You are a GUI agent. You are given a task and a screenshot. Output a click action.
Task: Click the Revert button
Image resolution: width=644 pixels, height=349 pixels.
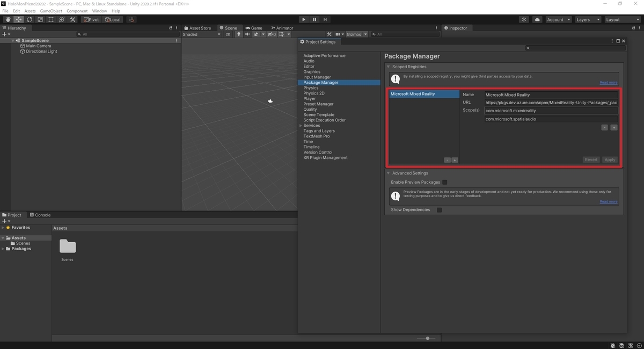click(591, 159)
